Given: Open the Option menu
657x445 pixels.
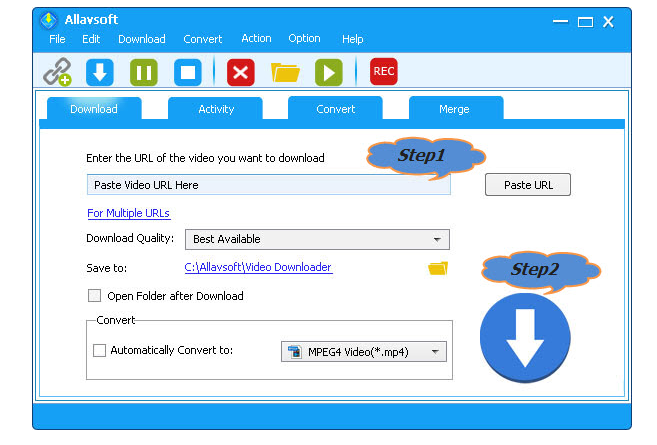Looking at the screenshot, I should (x=304, y=39).
